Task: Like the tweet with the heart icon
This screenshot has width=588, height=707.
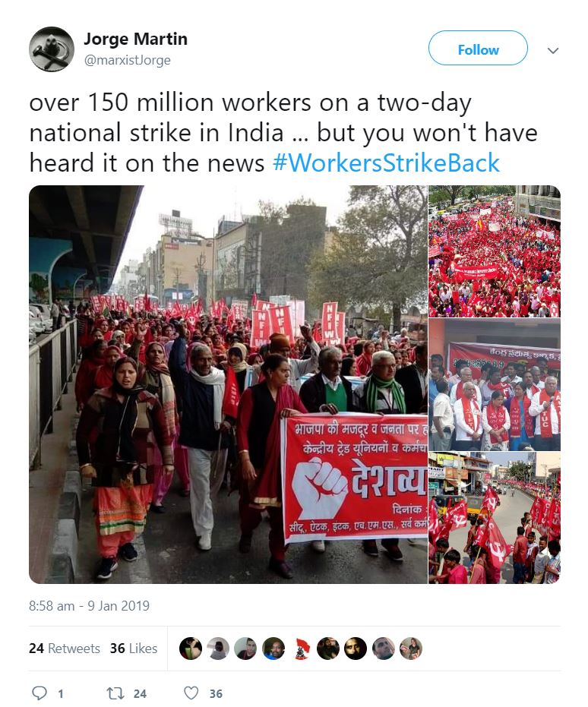Action: 191,693
